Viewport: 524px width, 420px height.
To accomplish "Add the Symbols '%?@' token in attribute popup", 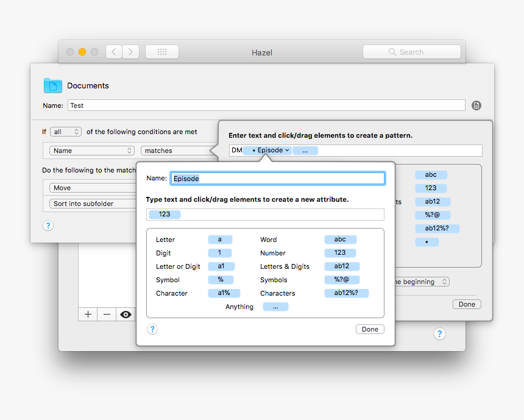I will 342,280.
